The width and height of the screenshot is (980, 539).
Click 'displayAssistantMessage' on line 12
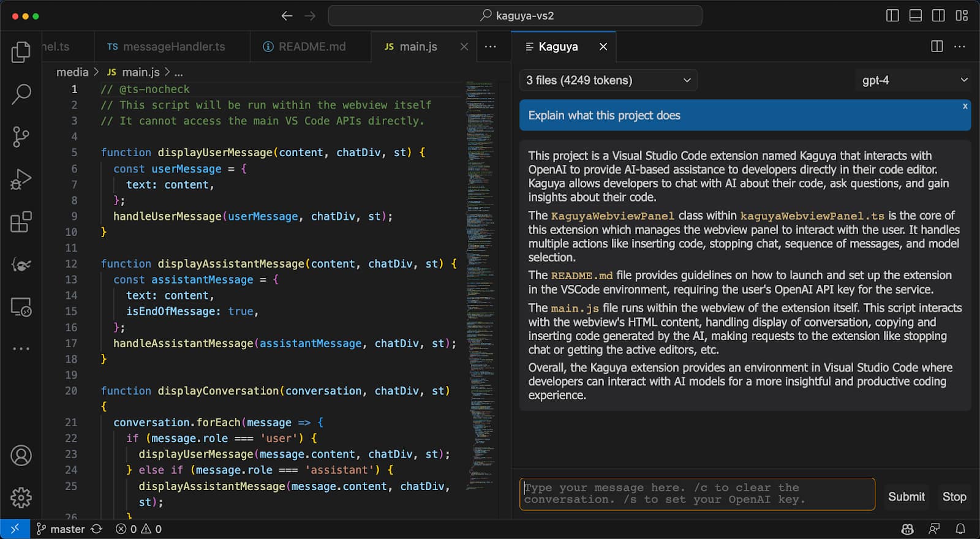231,264
